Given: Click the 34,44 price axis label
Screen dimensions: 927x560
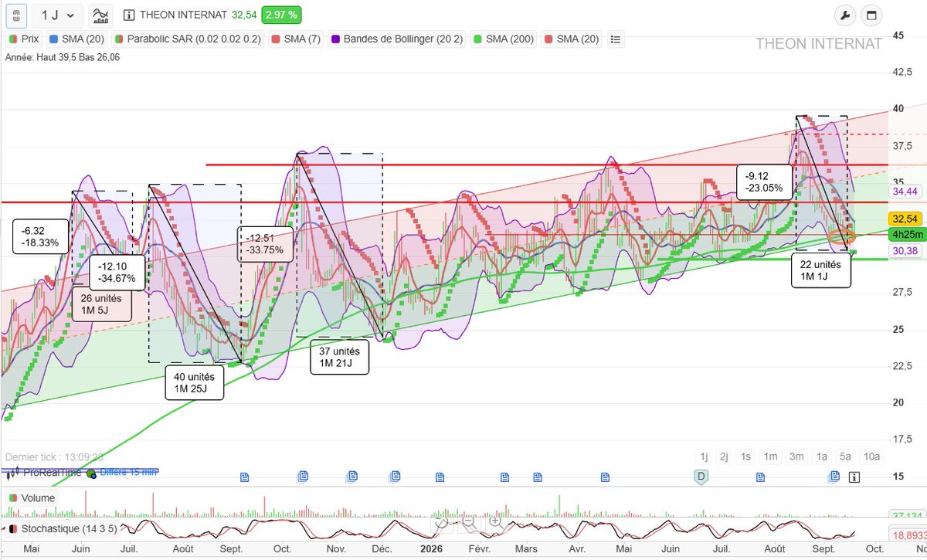Looking at the screenshot, I should (x=905, y=191).
